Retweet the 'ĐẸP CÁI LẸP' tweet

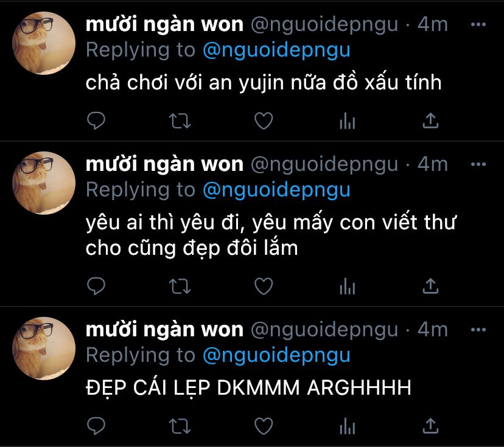[180, 426]
